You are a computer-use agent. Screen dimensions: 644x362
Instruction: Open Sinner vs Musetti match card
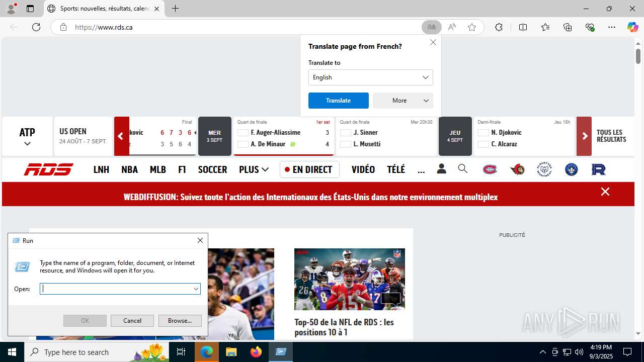pyautogui.click(x=386, y=136)
